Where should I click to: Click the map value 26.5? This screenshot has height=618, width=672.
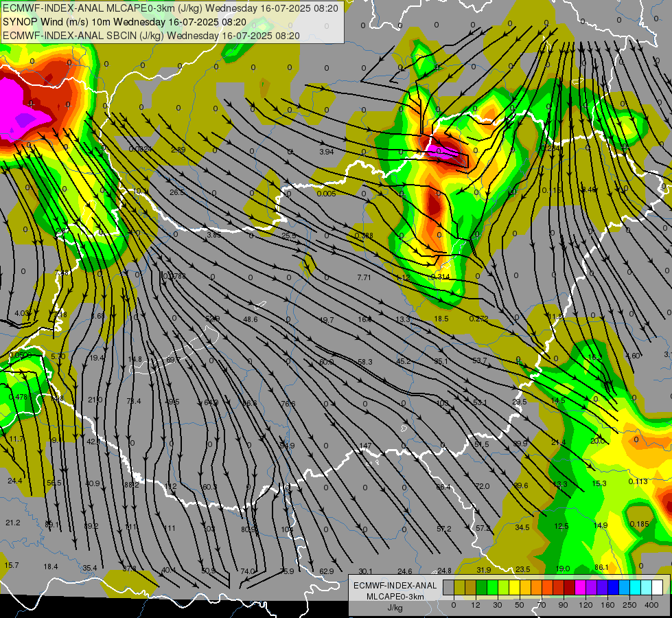(176, 192)
